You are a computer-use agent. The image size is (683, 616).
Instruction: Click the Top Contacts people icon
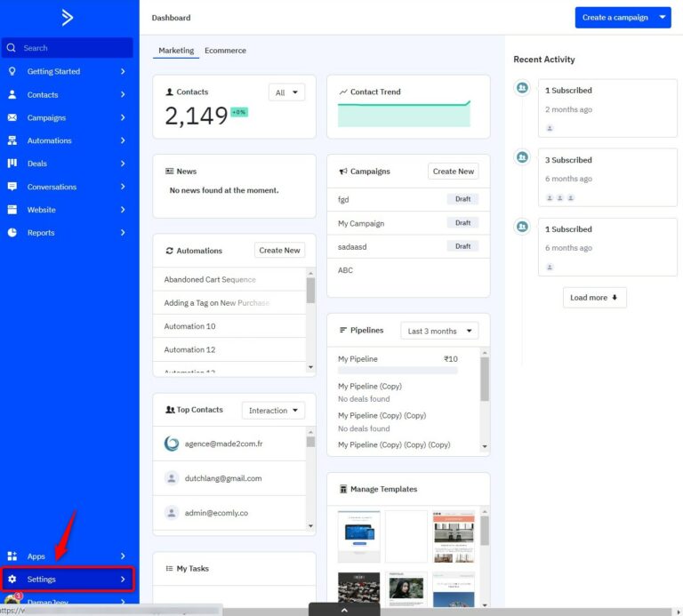pyautogui.click(x=170, y=410)
